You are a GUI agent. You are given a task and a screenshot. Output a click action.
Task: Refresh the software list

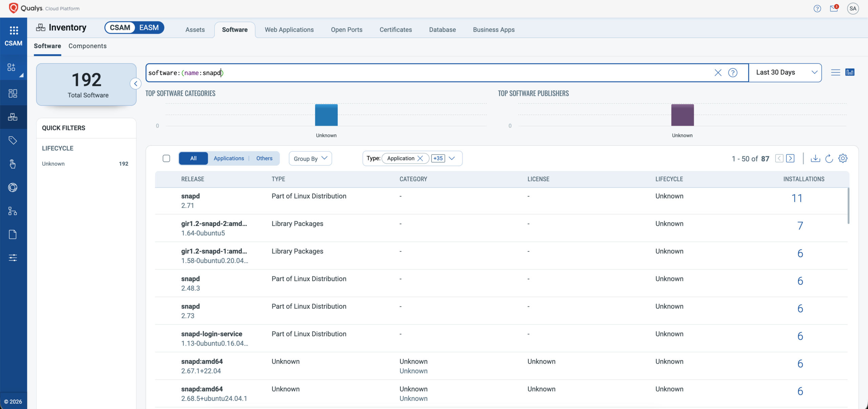(x=829, y=158)
